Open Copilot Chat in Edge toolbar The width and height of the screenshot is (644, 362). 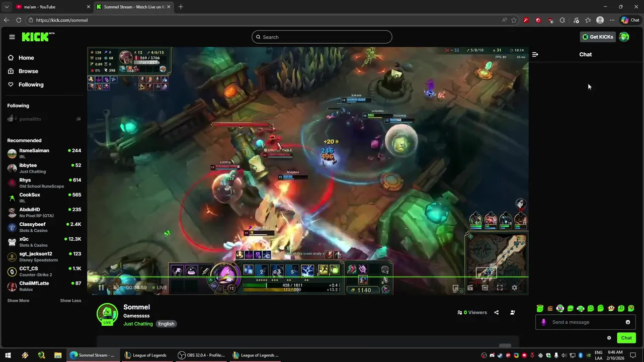630,20
